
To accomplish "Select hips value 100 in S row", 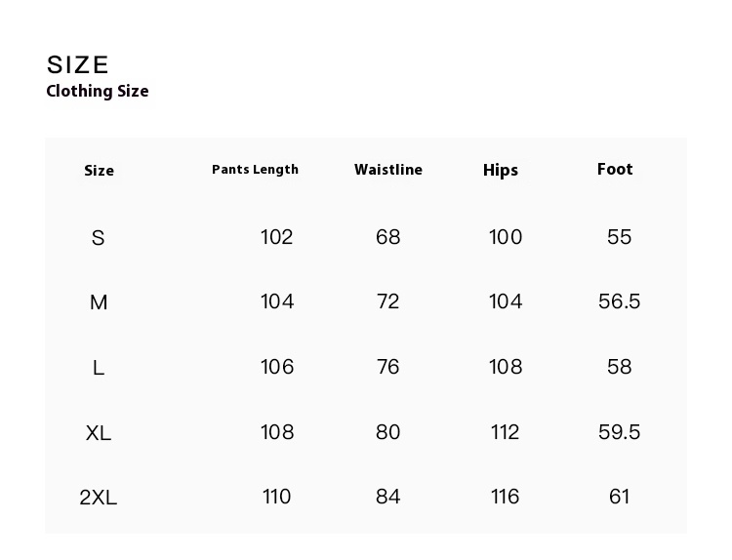I will [506, 237].
